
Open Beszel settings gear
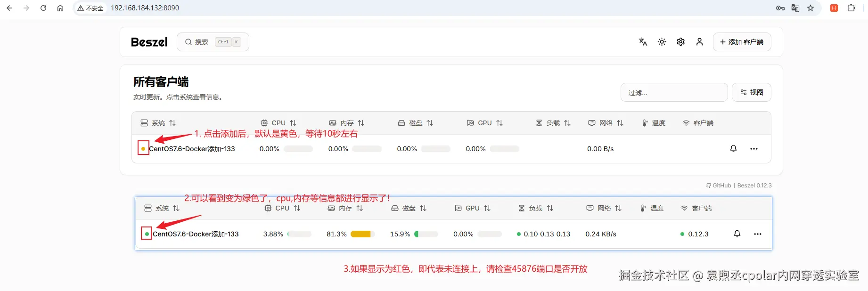pos(681,42)
